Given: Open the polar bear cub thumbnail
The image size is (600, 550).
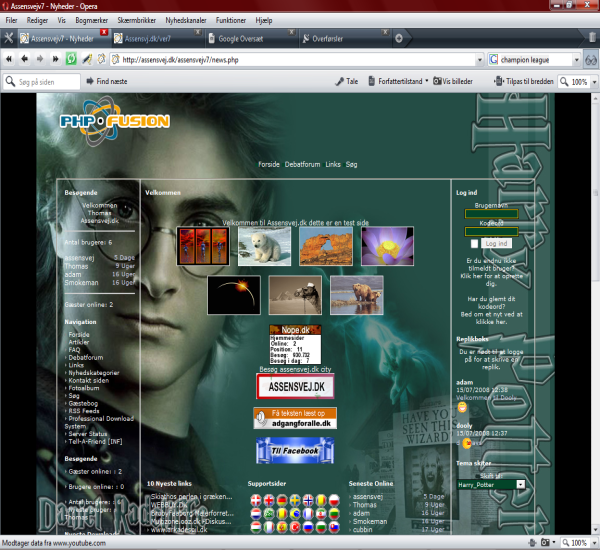Looking at the screenshot, I should [264, 246].
